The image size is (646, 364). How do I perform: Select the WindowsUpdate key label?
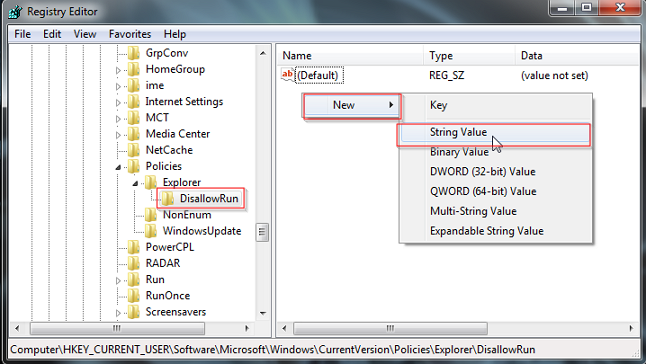coord(202,231)
